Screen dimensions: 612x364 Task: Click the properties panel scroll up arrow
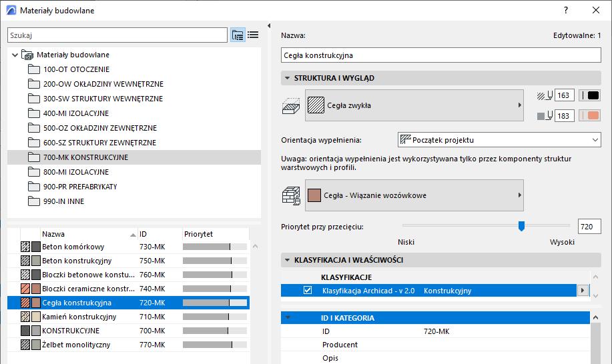coord(595,317)
